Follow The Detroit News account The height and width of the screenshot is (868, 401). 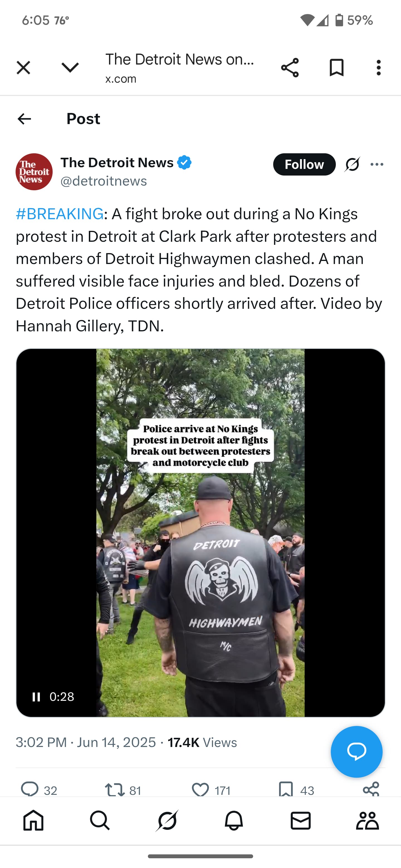tap(304, 164)
